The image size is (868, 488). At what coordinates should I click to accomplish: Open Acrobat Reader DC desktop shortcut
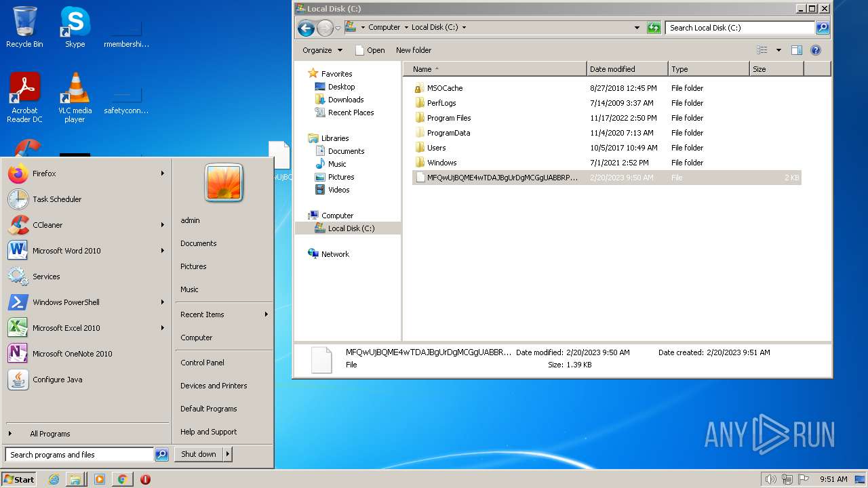pos(24,97)
